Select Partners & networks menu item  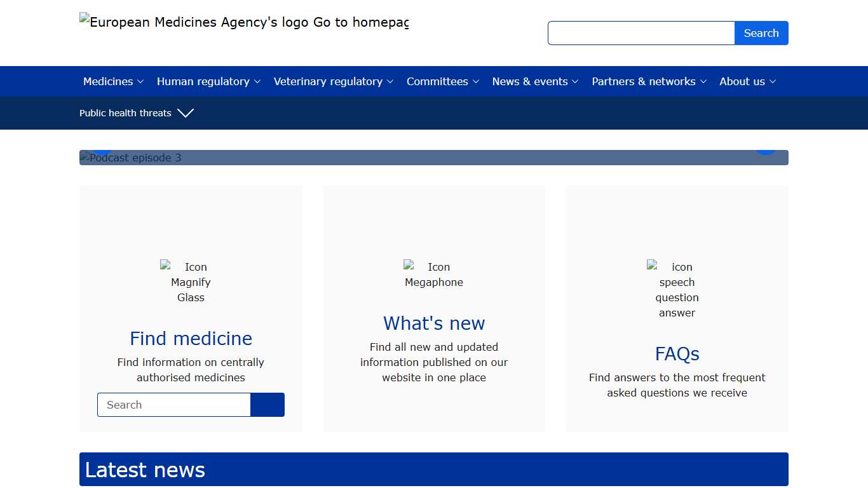649,81
